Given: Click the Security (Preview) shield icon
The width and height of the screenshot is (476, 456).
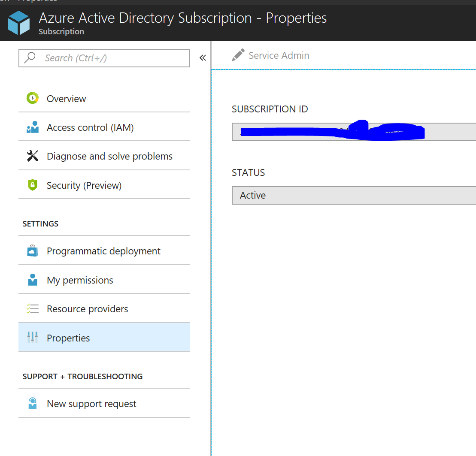Looking at the screenshot, I should click(x=33, y=185).
